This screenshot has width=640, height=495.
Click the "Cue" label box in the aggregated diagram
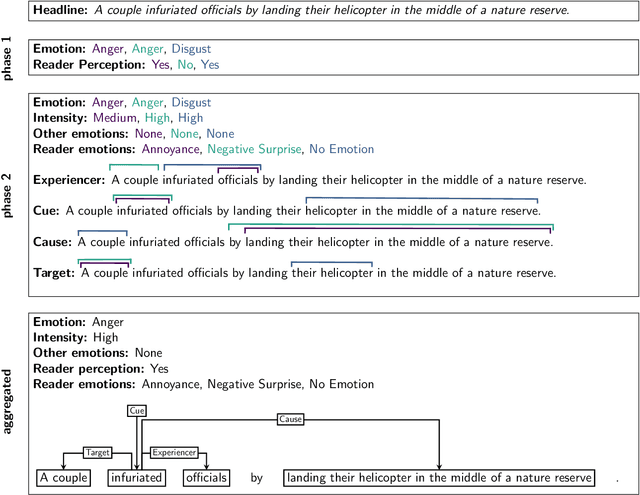[138, 411]
